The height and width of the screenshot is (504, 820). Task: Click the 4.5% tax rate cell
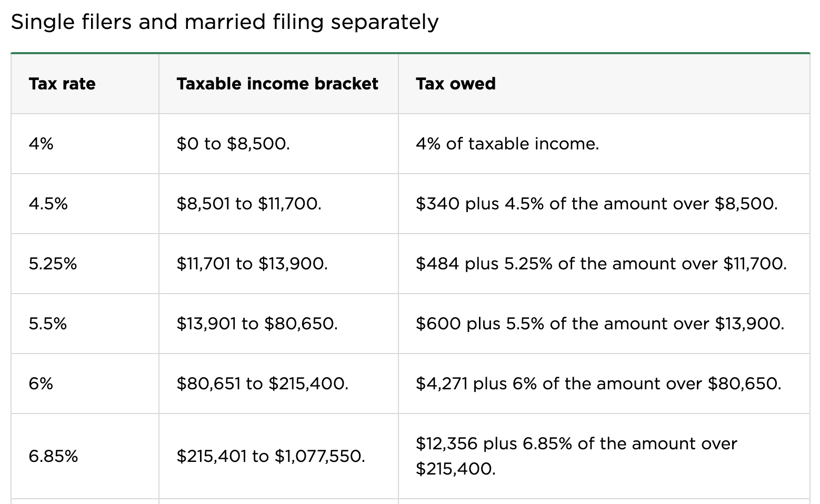[x=48, y=204]
